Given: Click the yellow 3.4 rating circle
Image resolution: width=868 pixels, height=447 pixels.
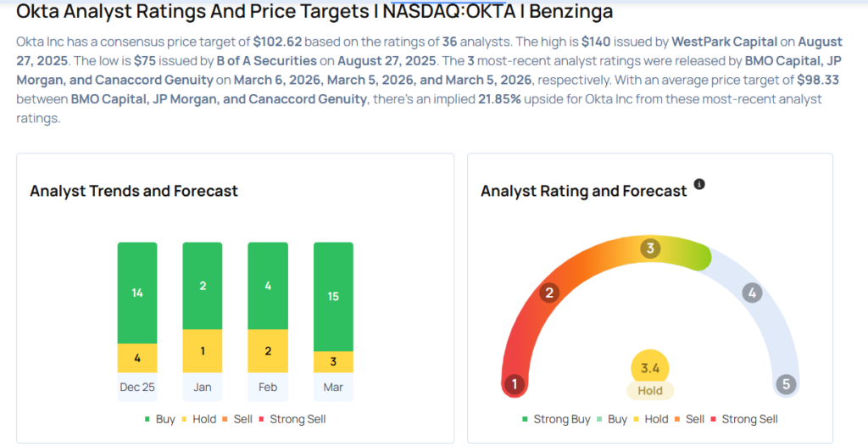Looking at the screenshot, I should 650,367.
